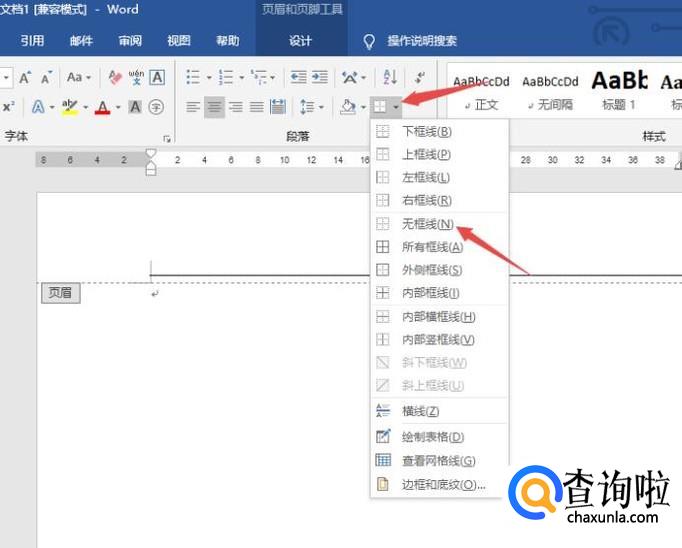Apply character border with the boxed A icon
Screen dimensions: 682x548
pos(157,77)
